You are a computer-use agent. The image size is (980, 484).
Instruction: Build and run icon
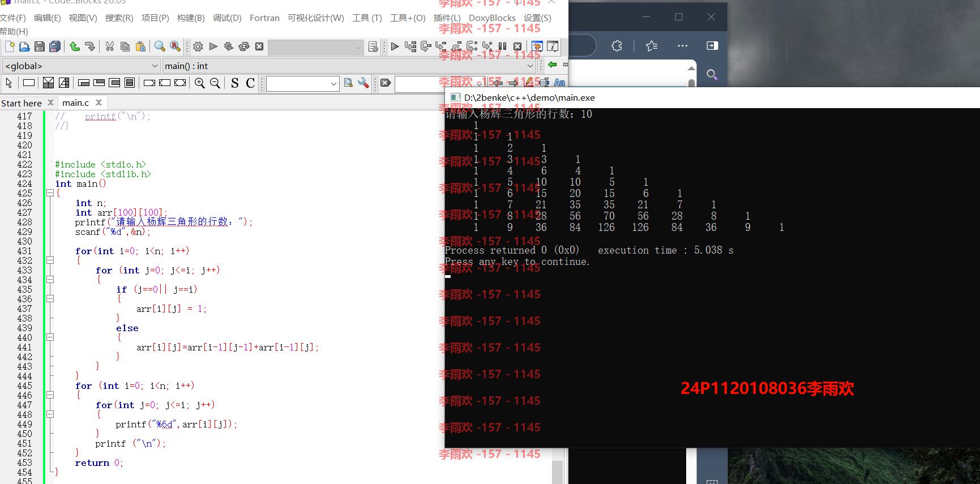[x=229, y=46]
